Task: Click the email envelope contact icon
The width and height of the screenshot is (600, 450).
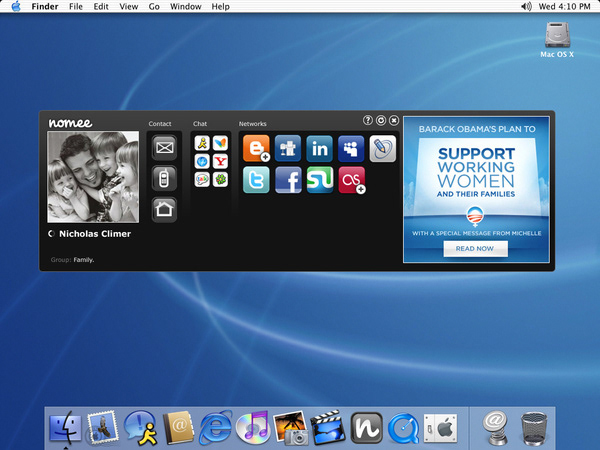Action: pos(165,148)
